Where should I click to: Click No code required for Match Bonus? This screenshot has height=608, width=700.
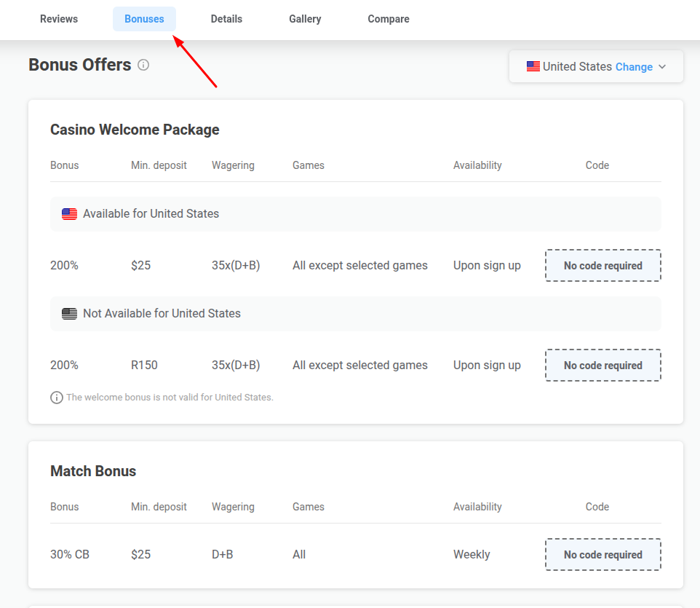[602, 555]
